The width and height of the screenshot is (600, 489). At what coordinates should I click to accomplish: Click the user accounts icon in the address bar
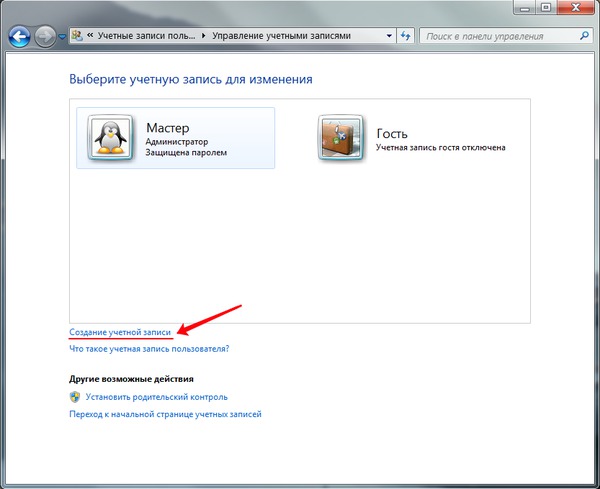(x=77, y=36)
